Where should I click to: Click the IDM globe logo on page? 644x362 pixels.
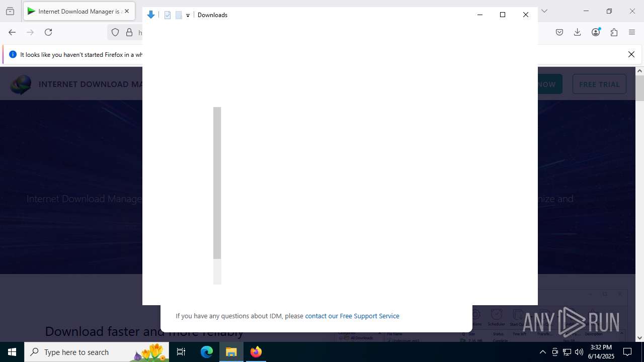[x=21, y=84]
